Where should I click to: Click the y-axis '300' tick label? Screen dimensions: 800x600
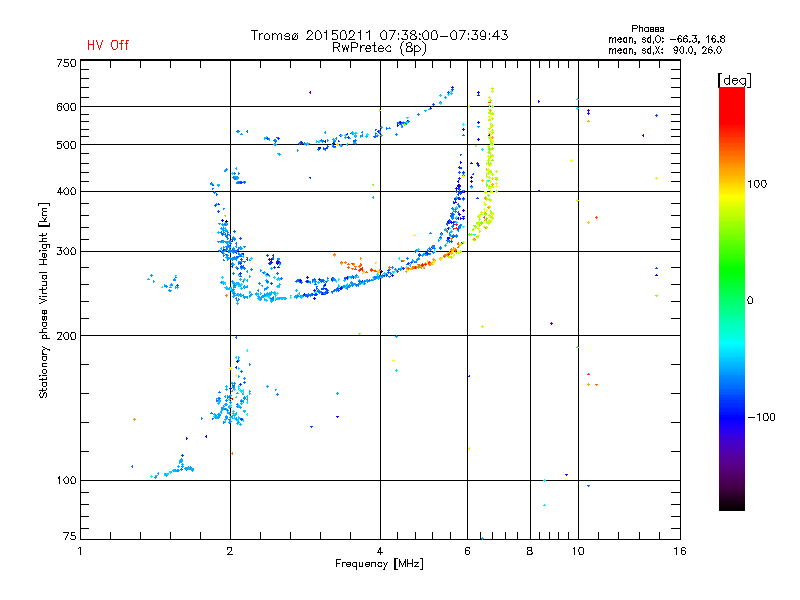pos(66,252)
